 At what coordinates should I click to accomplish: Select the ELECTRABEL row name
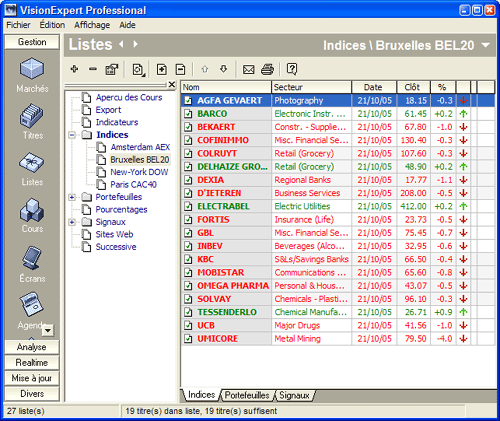point(223,206)
